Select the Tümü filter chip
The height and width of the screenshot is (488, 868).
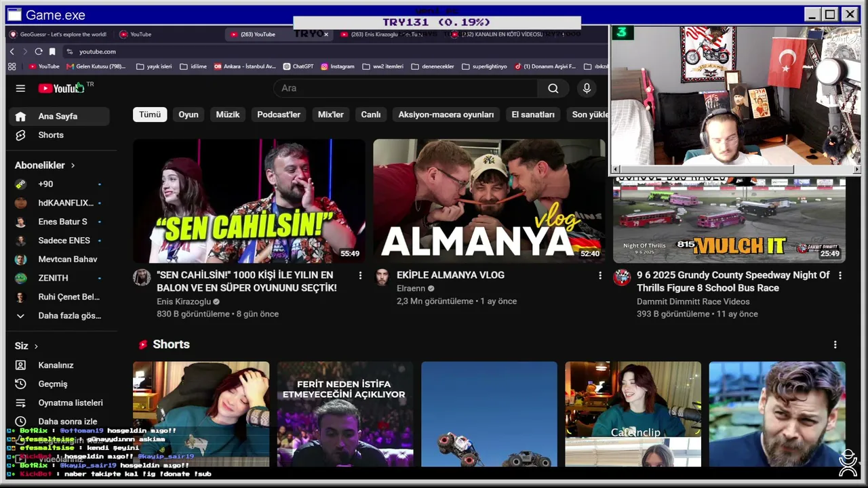coord(150,115)
